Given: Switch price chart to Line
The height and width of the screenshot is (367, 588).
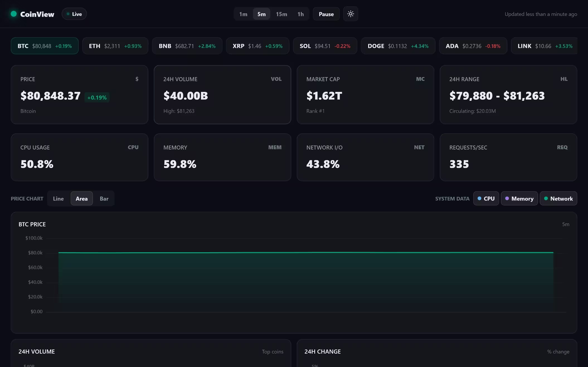Looking at the screenshot, I should click(58, 199).
